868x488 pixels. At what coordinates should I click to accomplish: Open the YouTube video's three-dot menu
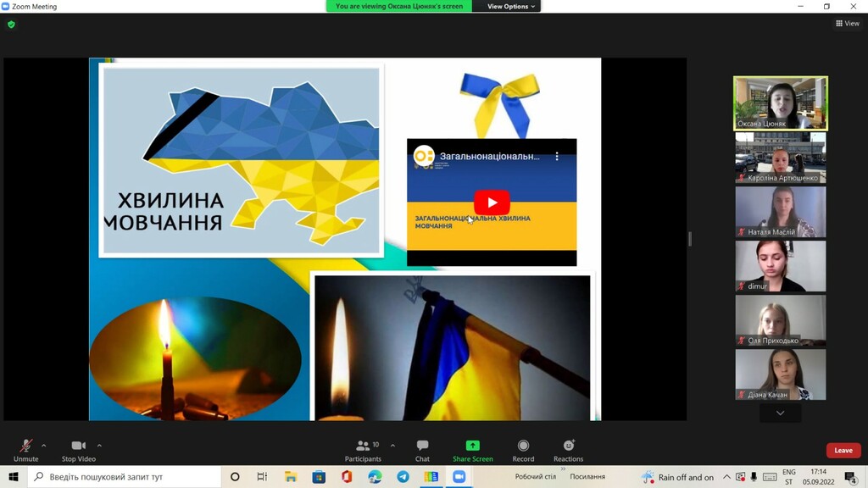[557, 157]
